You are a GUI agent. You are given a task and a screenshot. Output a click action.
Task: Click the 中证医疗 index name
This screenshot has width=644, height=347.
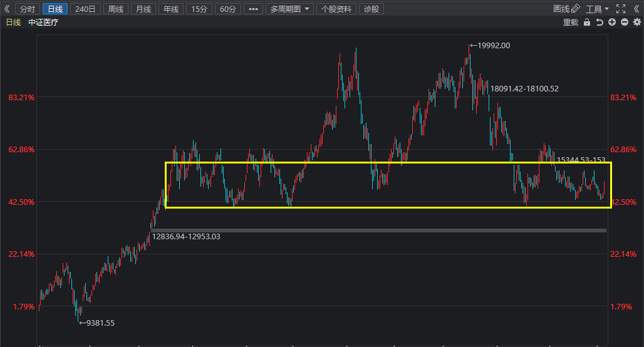pos(43,22)
